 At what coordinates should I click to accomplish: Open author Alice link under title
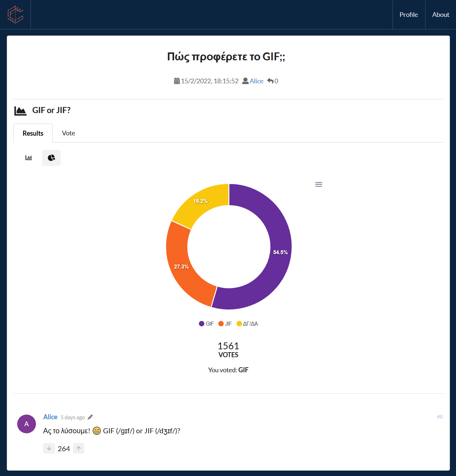pyautogui.click(x=256, y=81)
